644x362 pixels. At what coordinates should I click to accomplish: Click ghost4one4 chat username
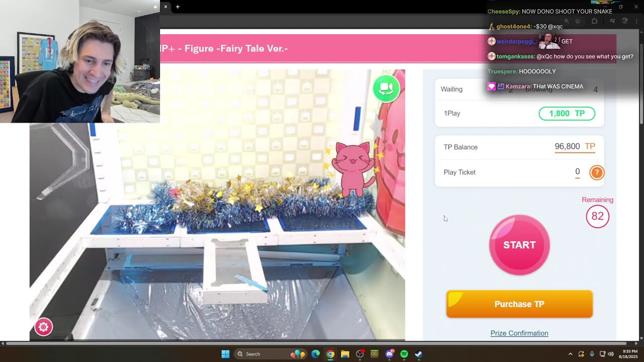(x=514, y=27)
